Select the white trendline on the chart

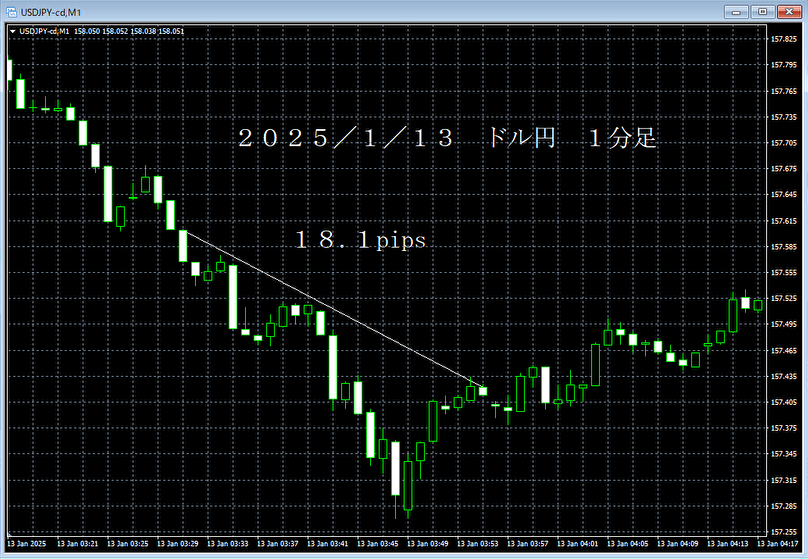click(335, 309)
